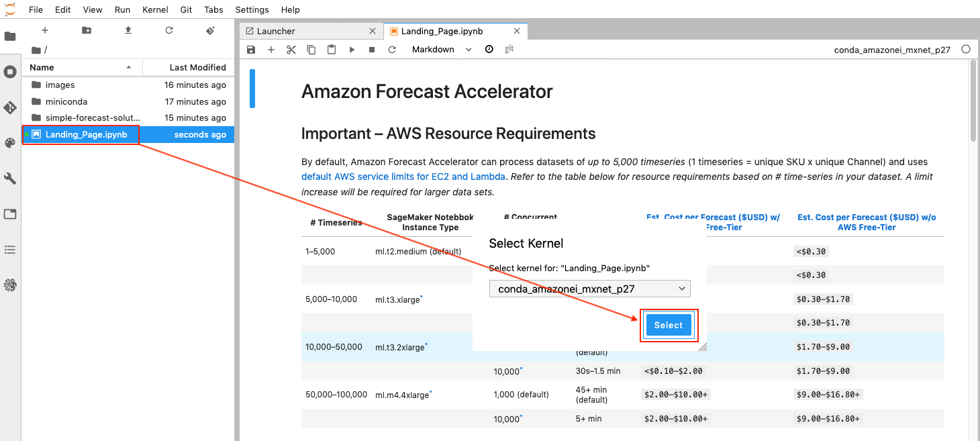Select the images folder

pyautogui.click(x=128, y=85)
